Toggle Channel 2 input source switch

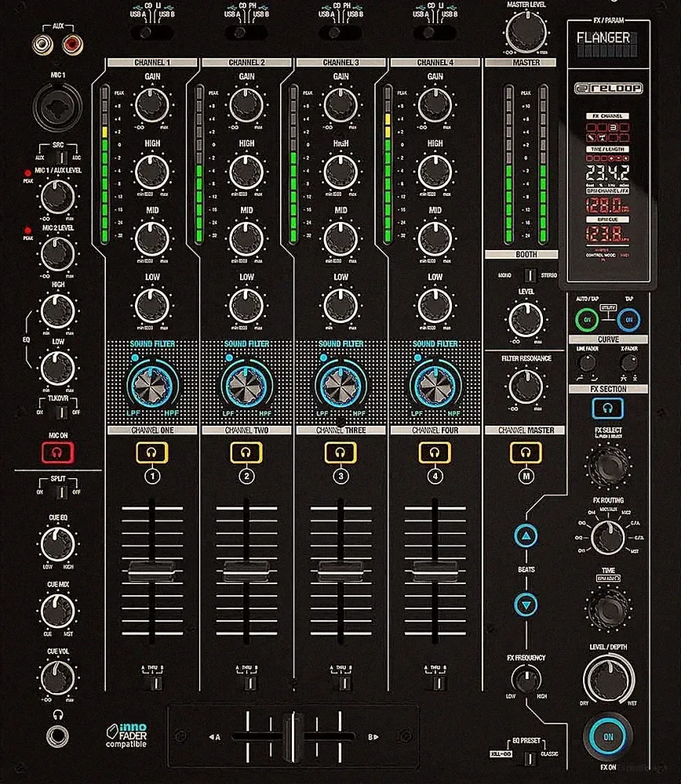246,33
